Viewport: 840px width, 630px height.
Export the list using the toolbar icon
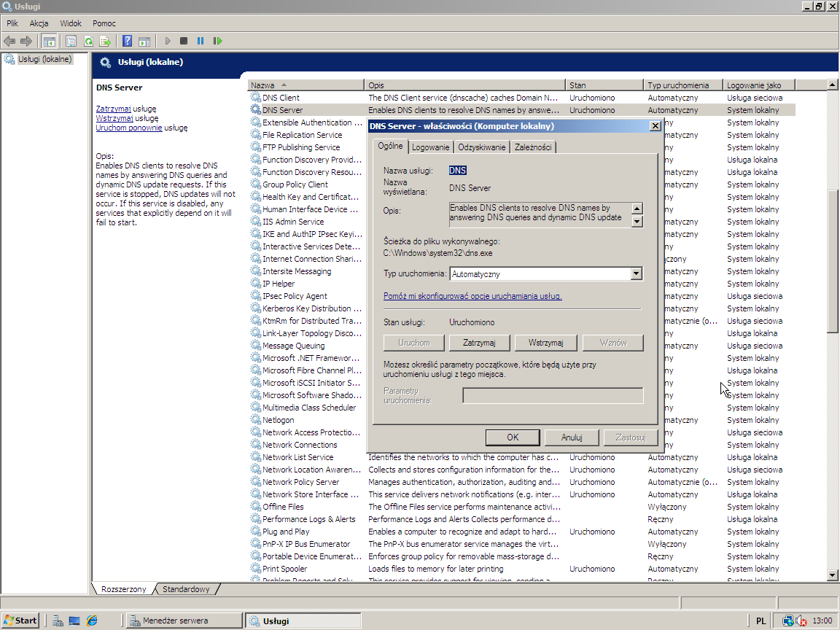[x=105, y=41]
